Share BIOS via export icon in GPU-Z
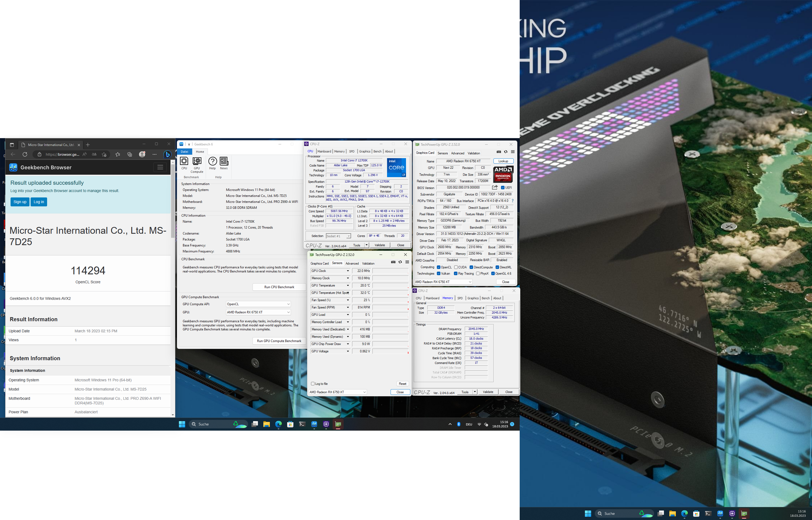This screenshot has width=812, height=520. coord(495,187)
